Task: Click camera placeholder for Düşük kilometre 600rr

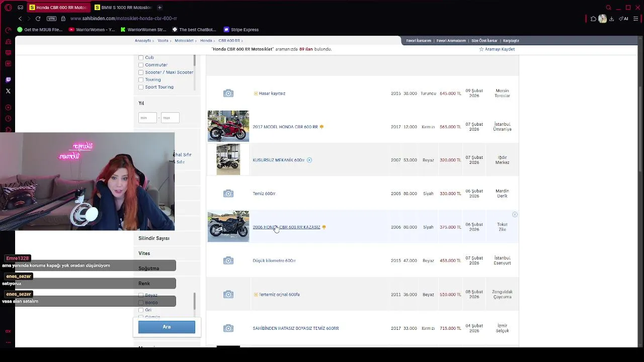Action: coord(228,260)
